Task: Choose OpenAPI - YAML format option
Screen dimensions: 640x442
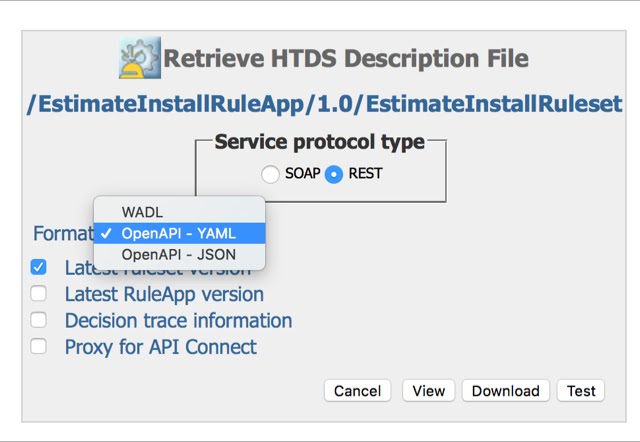Action: tap(178, 233)
